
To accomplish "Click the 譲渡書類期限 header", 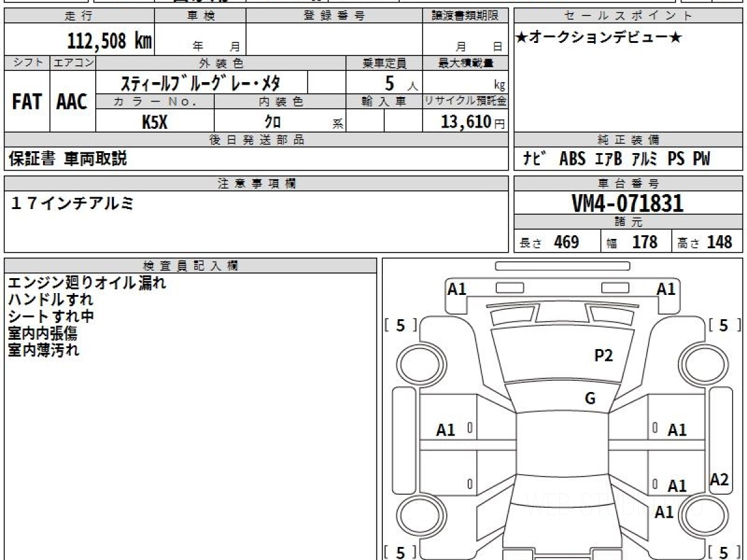I will (466, 16).
